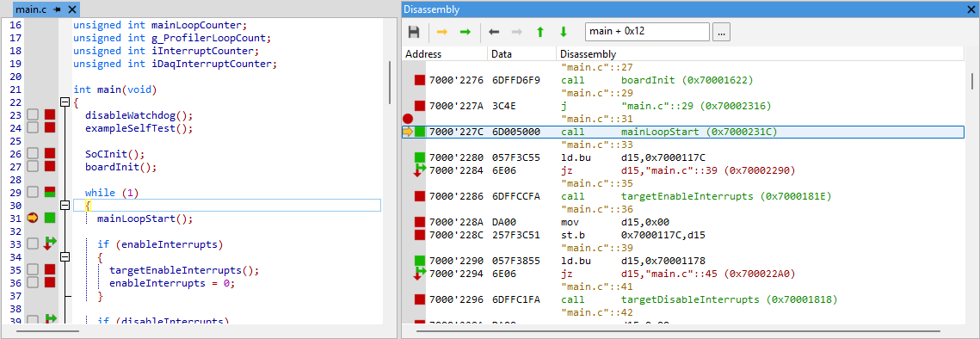This screenshot has height=339, width=980.
Task: Click red marker at address 7000'227A
Action: coord(419,106)
